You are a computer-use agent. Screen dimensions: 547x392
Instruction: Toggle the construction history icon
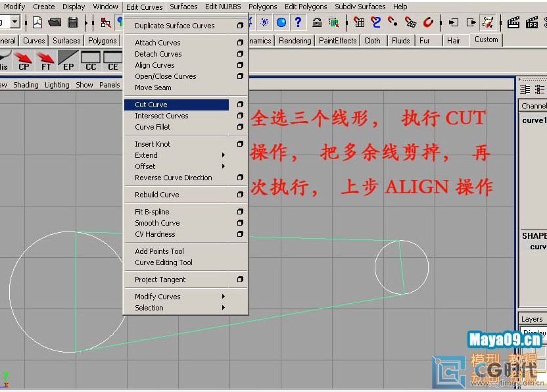pyautogui.click(x=488, y=22)
